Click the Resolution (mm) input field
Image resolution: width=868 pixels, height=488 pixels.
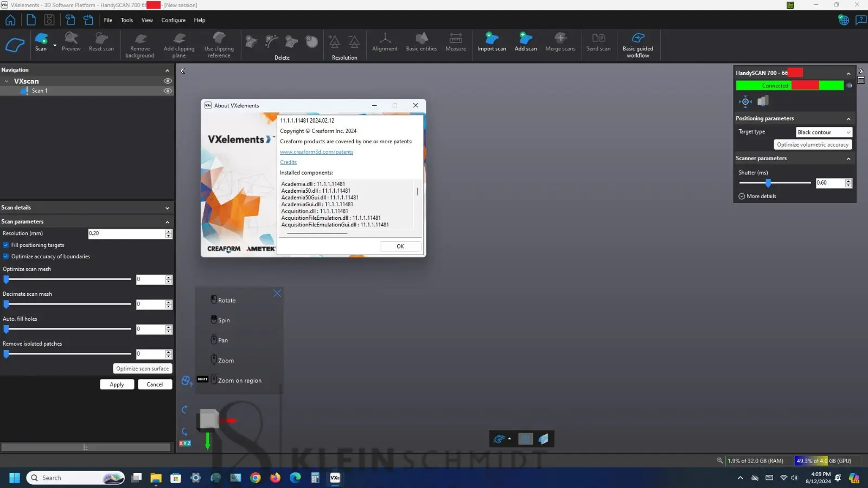click(x=126, y=233)
